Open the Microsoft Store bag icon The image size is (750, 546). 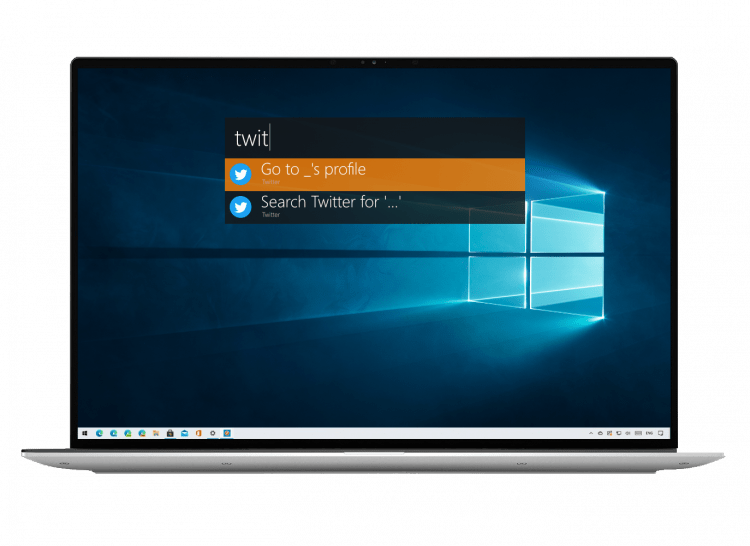click(170, 433)
